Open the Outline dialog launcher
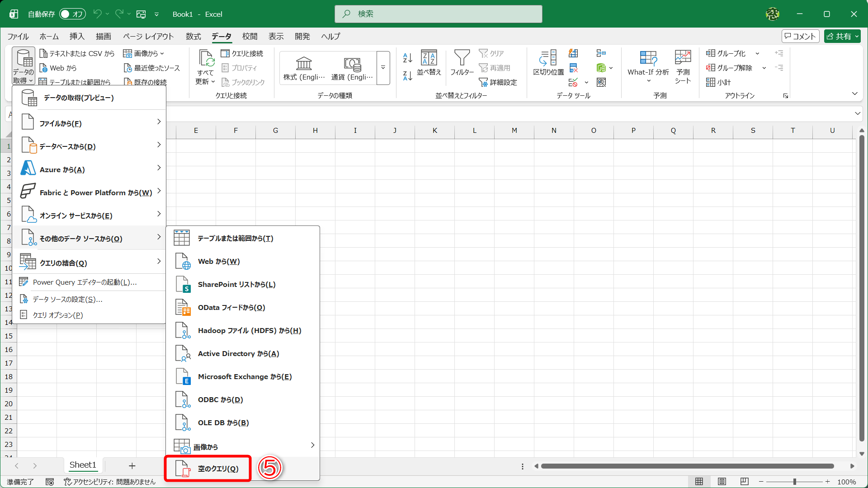The height and width of the screenshot is (488, 868). coord(786,96)
